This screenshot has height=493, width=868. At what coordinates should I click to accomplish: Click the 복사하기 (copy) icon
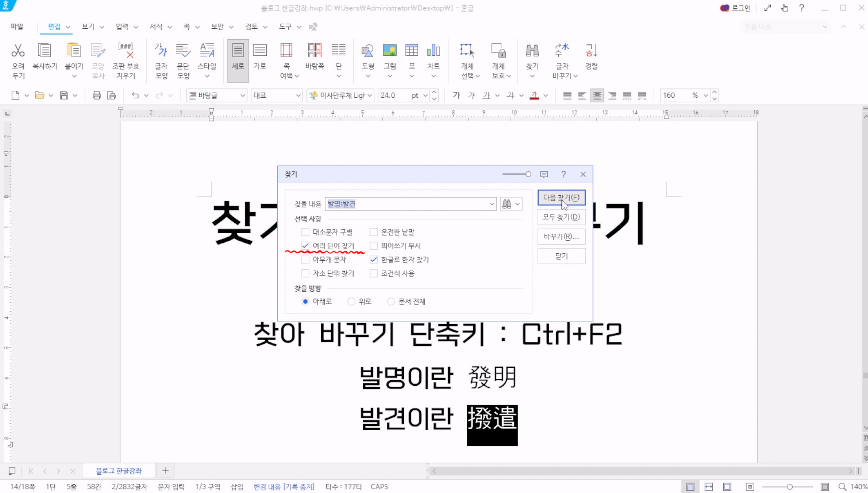tap(45, 50)
